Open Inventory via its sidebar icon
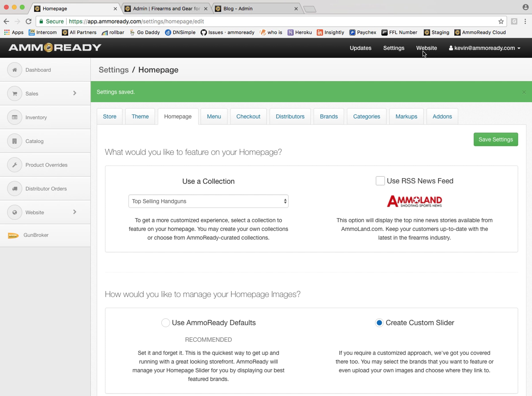 coord(15,117)
